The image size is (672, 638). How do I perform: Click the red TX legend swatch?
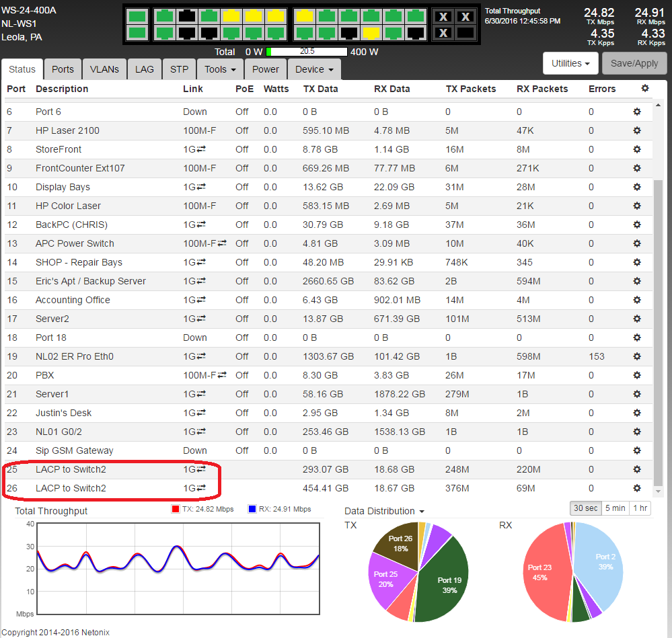176,510
